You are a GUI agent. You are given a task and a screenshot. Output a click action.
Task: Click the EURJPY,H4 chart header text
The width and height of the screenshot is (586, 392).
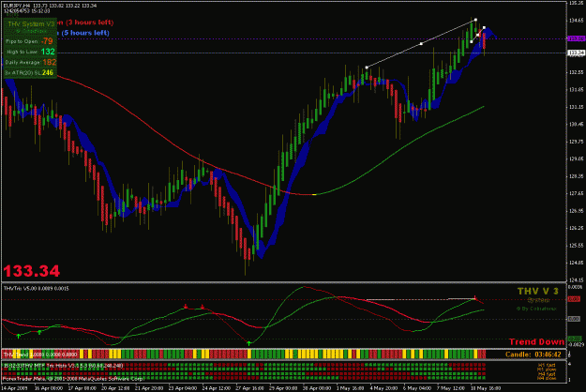point(50,6)
